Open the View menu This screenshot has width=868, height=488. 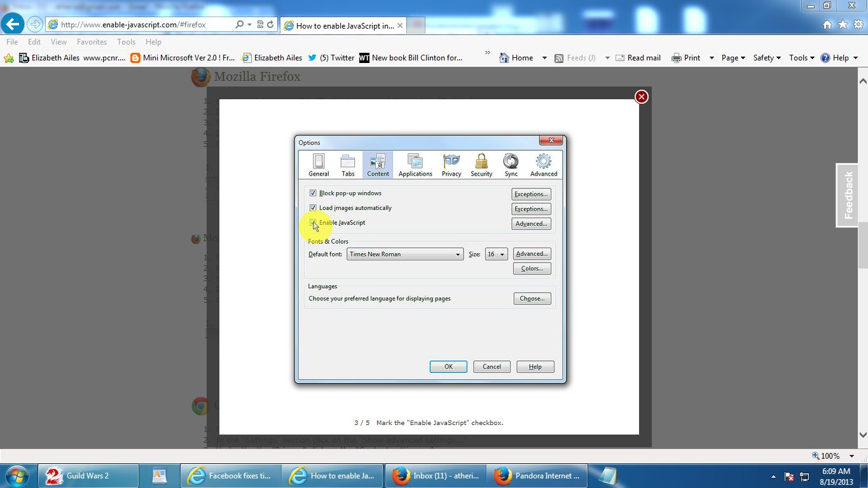[x=59, y=42]
